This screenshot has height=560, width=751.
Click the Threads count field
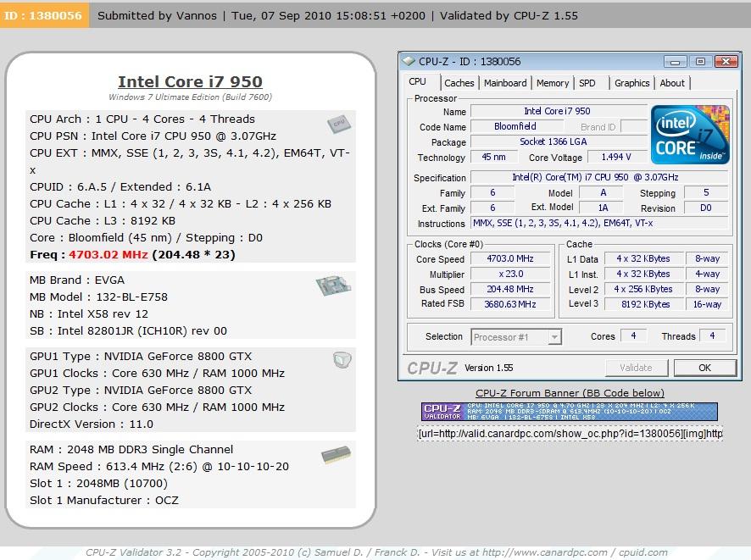pyautogui.click(x=712, y=336)
